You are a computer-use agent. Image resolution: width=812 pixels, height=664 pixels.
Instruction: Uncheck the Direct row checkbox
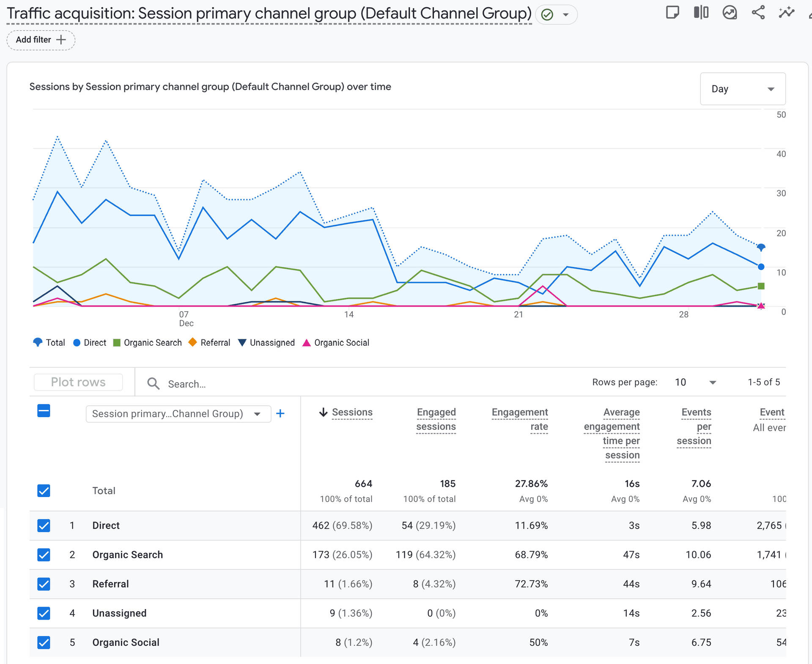tap(44, 525)
